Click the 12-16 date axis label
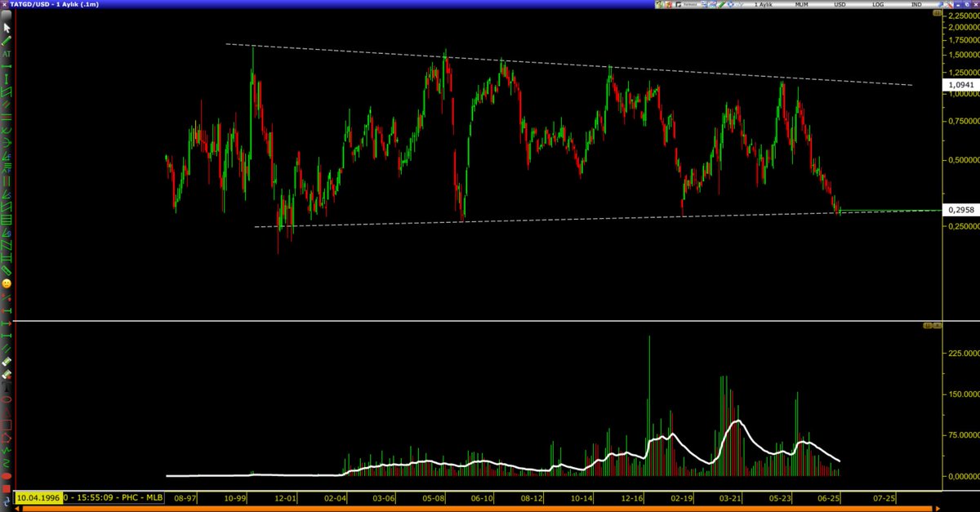The image size is (980, 512). (x=631, y=496)
